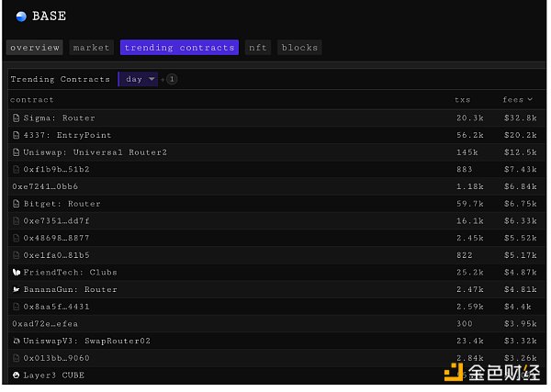Click the $20.2k fees value
Viewport: 551px width, 392px height.
click(x=521, y=135)
